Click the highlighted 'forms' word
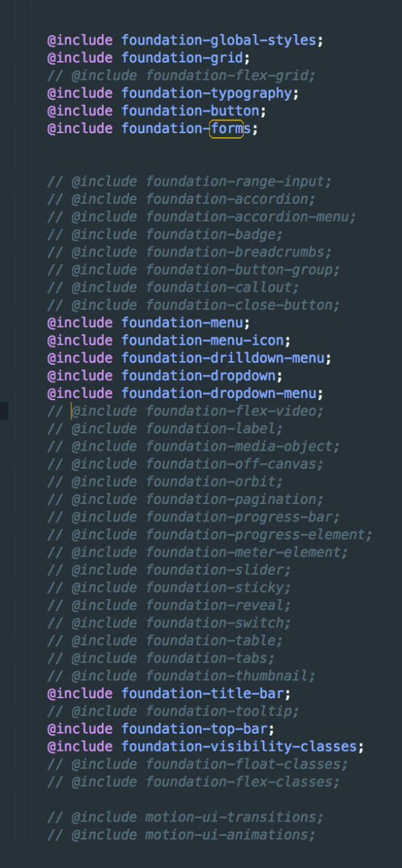Screen dimensions: 402x868 (x=227, y=129)
